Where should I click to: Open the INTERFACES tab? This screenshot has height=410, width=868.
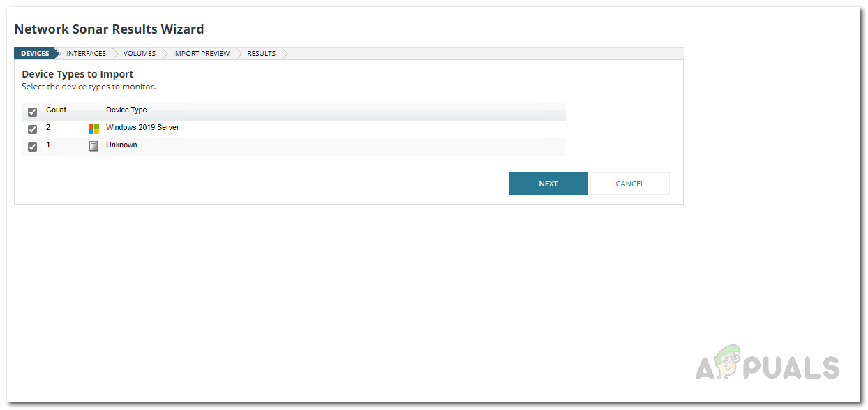point(85,53)
